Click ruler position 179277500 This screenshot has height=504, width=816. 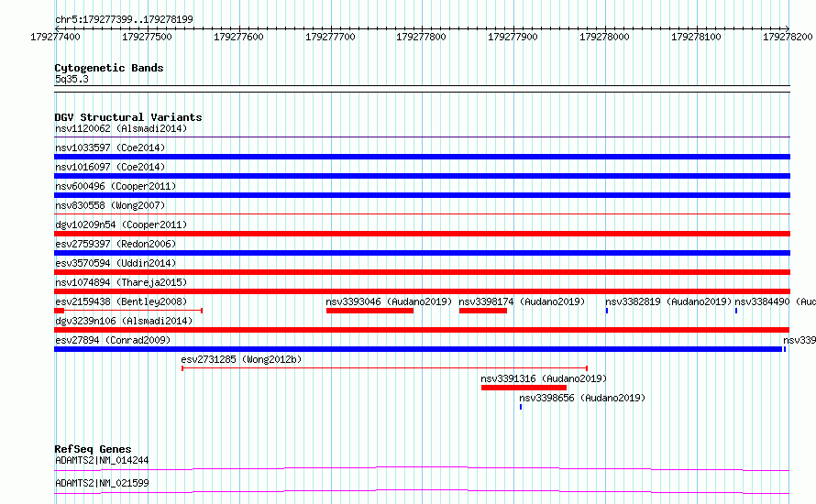click(x=147, y=37)
